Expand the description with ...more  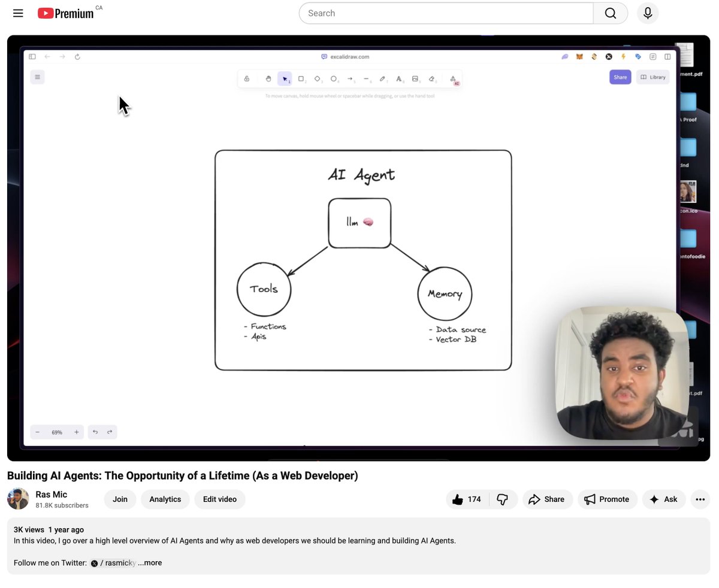pyautogui.click(x=150, y=563)
